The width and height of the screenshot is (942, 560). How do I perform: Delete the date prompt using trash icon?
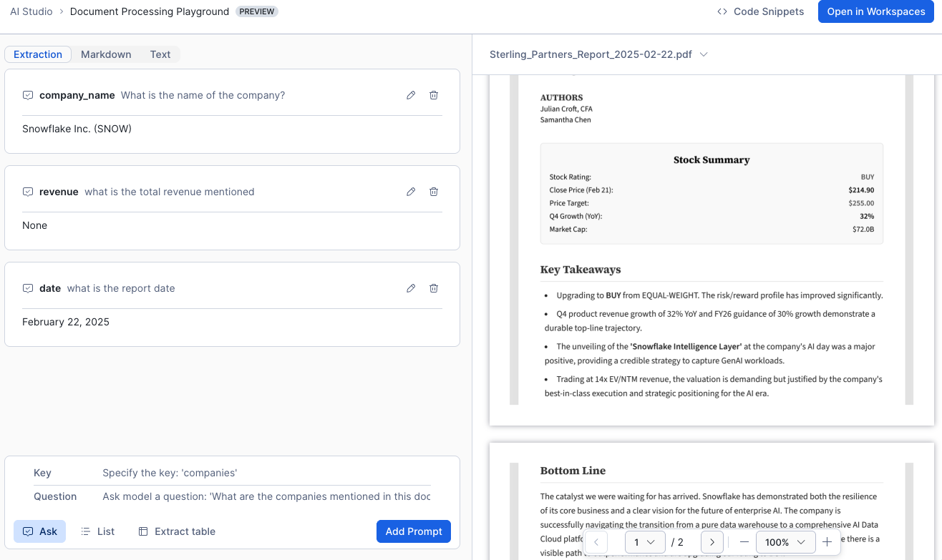click(x=434, y=288)
